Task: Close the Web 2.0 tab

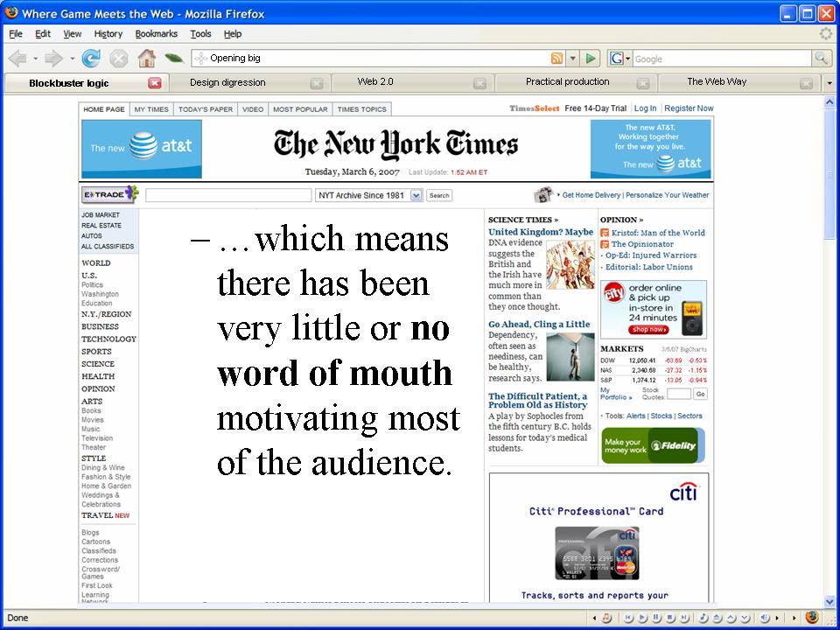Action: click(480, 84)
